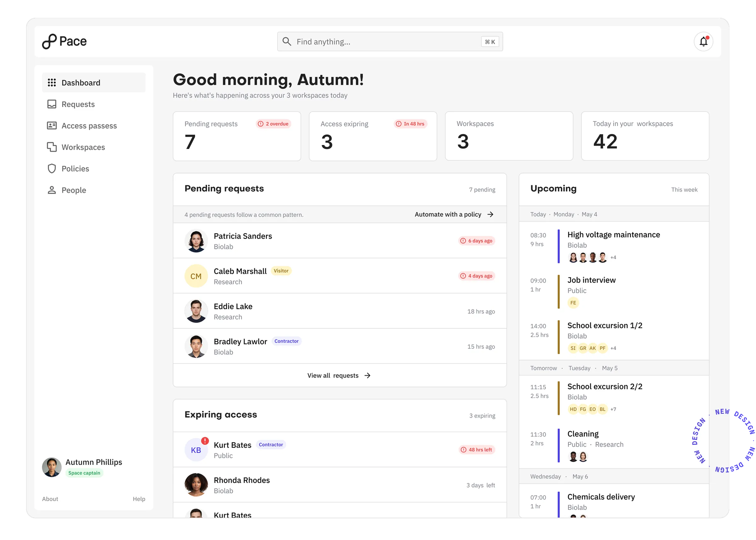This screenshot has width=756, height=540.
Task: Click the CM initials avatar
Action: click(196, 276)
